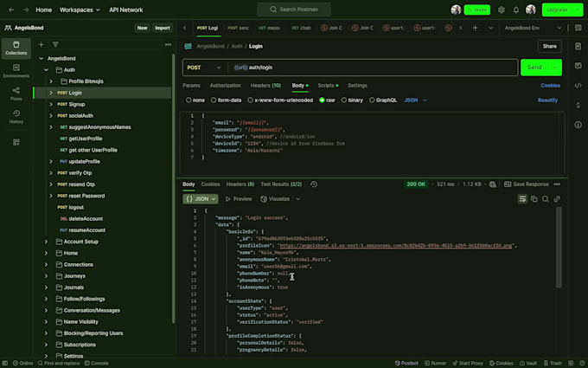This screenshot has height=368, width=588.
Task: Open the comments icon in right sidebar
Action: (x=578, y=66)
